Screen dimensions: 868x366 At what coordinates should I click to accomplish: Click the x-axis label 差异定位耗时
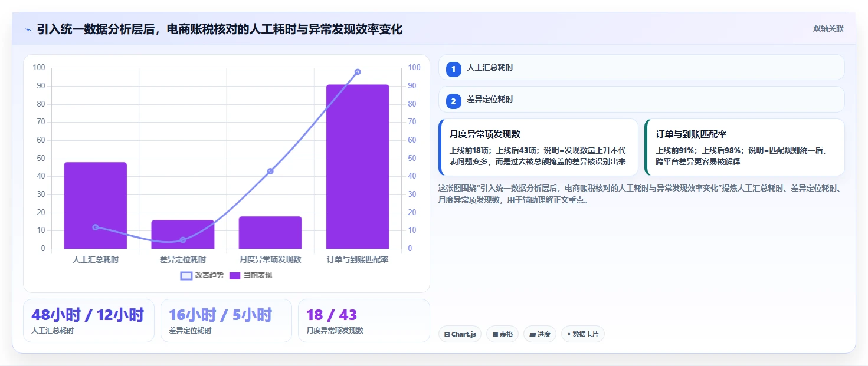pos(183,259)
